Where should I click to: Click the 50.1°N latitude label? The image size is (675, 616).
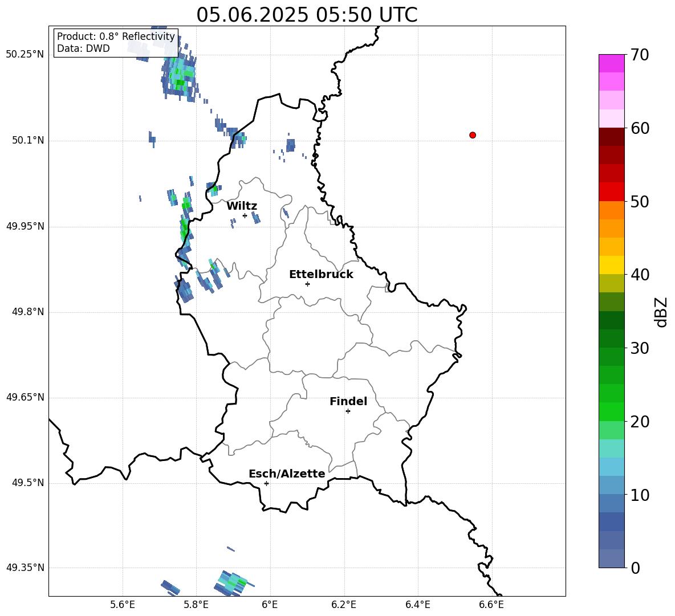(28, 140)
